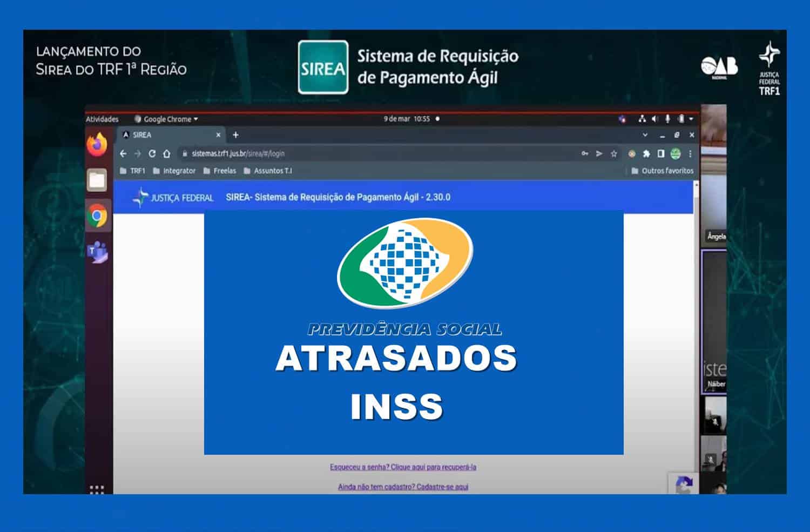Show applications grid at dock bottom
The height and width of the screenshot is (532, 810).
pyautogui.click(x=97, y=489)
